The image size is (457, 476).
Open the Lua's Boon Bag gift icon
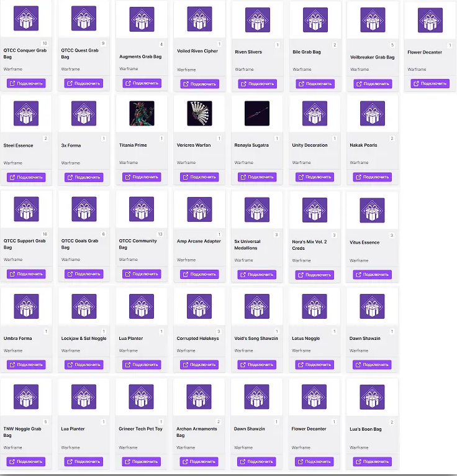coord(372,397)
